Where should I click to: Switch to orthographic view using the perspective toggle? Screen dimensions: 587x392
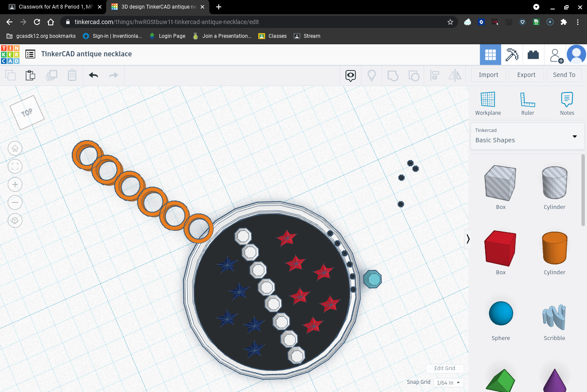click(x=15, y=220)
